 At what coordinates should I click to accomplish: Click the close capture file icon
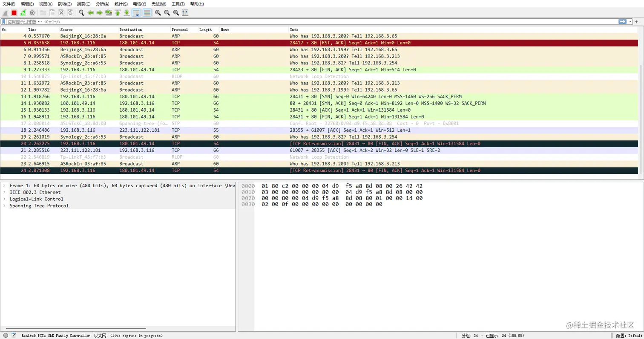(61, 13)
